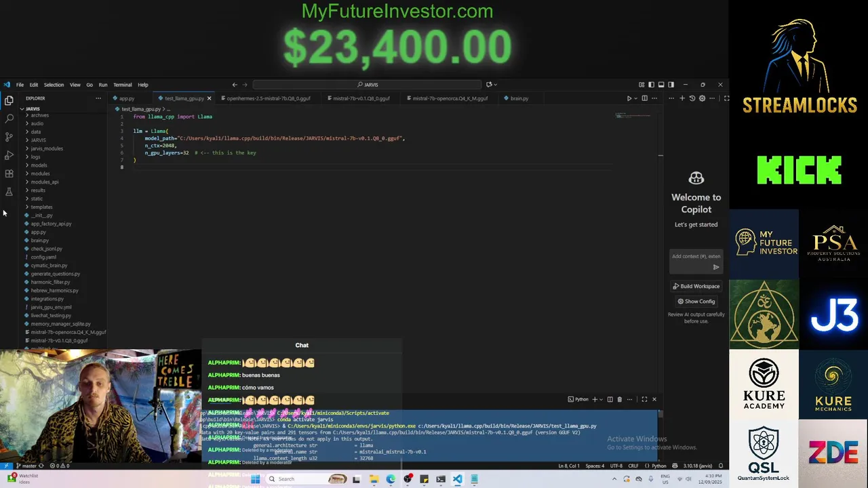
Task: Open the run button dropdown arrow
Action: pos(636,98)
